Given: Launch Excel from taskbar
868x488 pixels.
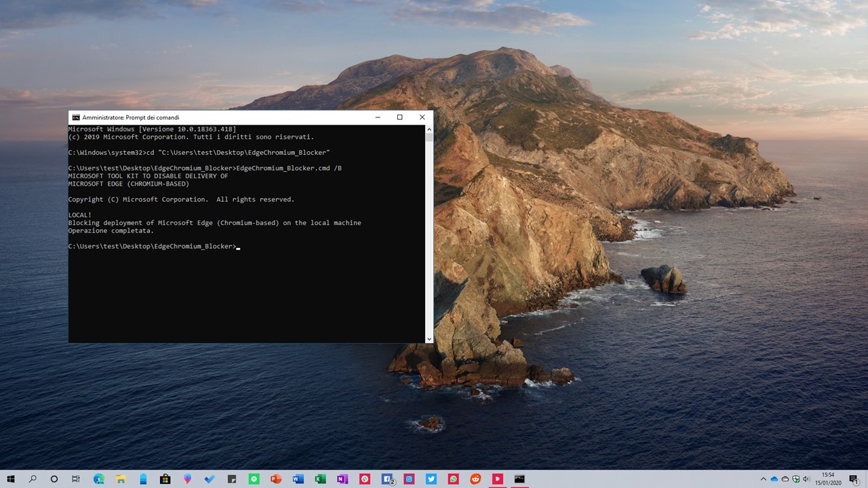Looking at the screenshot, I should tap(320, 479).
